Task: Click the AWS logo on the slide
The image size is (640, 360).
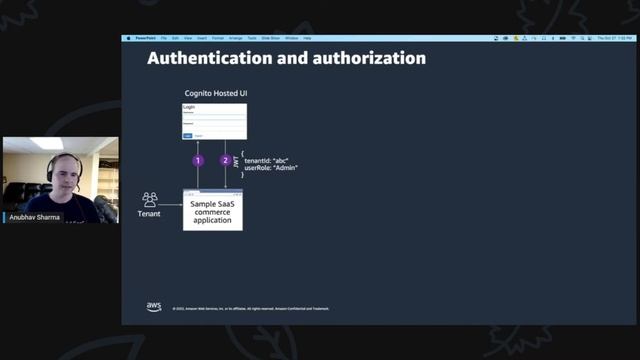Action: click(154, 307)
